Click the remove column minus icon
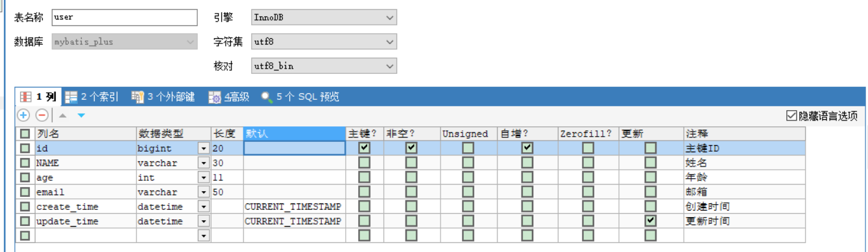 42,115
